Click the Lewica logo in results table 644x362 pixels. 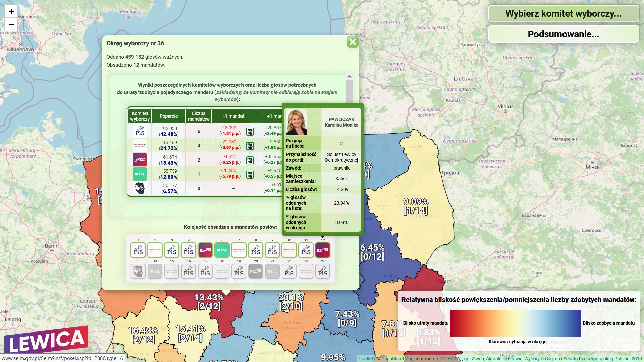(140, 160)
